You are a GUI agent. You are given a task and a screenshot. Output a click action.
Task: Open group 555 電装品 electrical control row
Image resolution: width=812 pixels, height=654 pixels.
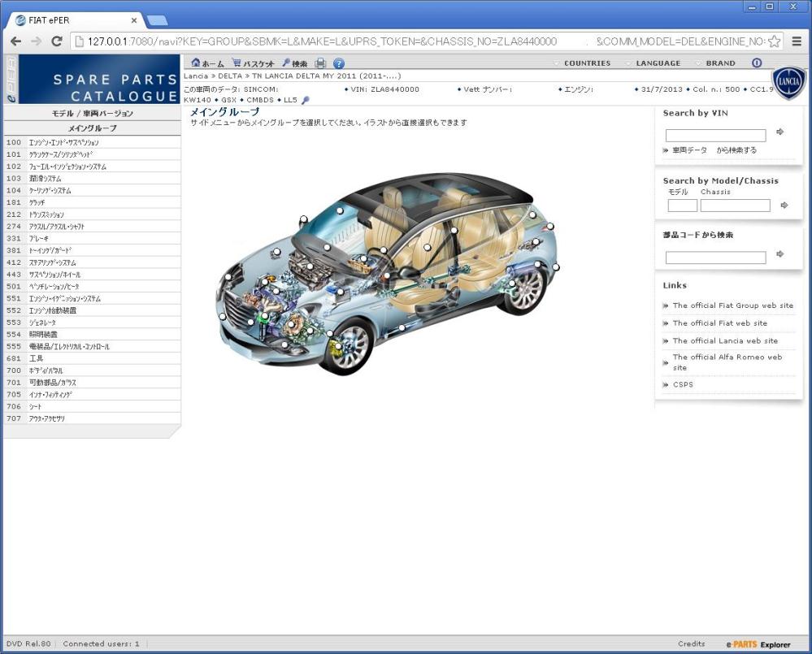click(x=92, y=347)
